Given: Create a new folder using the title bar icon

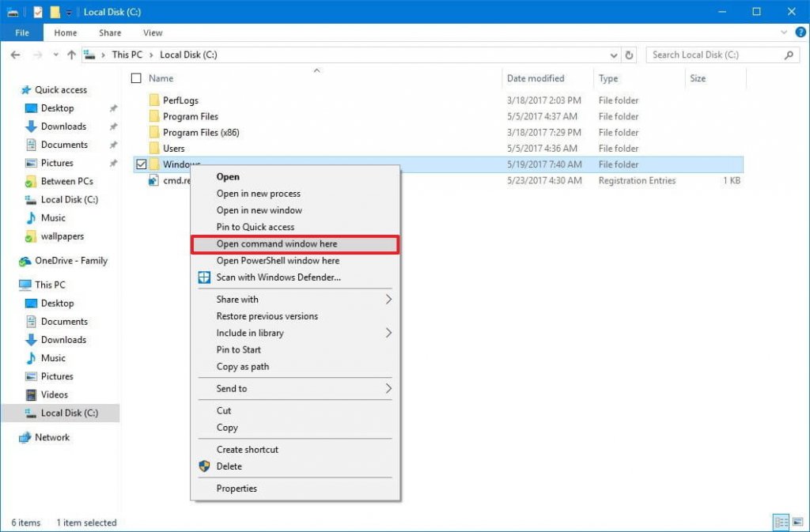Looking at the screenshot, I should tap(55, 11).
